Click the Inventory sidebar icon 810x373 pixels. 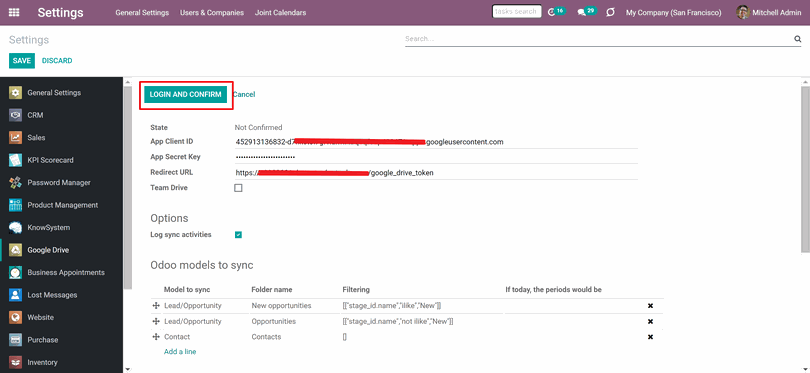15,363
